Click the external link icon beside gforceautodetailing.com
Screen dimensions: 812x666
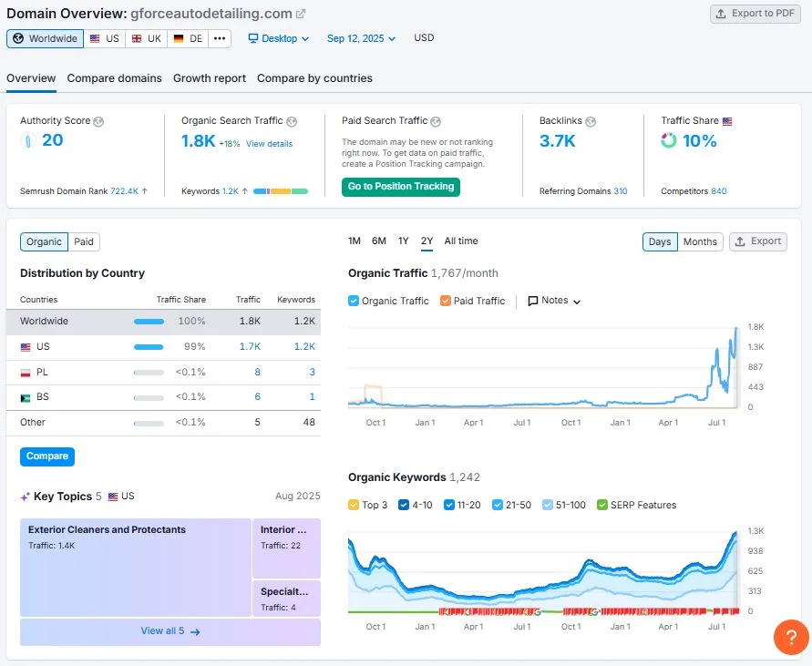click(301, 14)
